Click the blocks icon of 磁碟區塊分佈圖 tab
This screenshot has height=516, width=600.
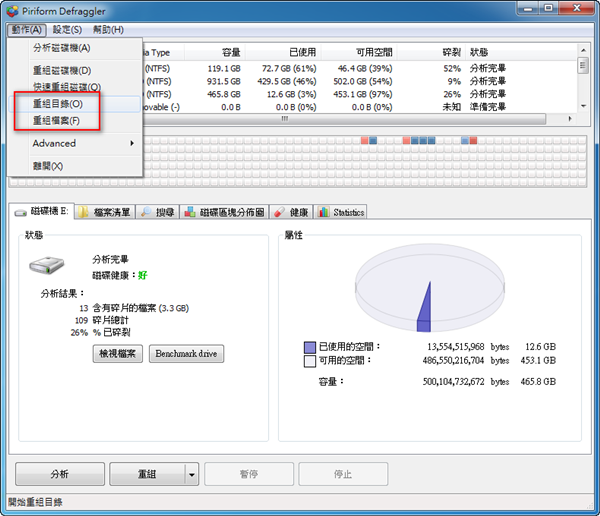(190, 212)
